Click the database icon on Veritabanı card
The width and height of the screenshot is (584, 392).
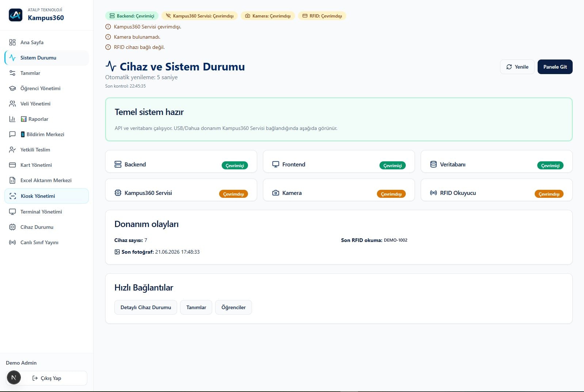pyautogui.click(x=434, y=164)
